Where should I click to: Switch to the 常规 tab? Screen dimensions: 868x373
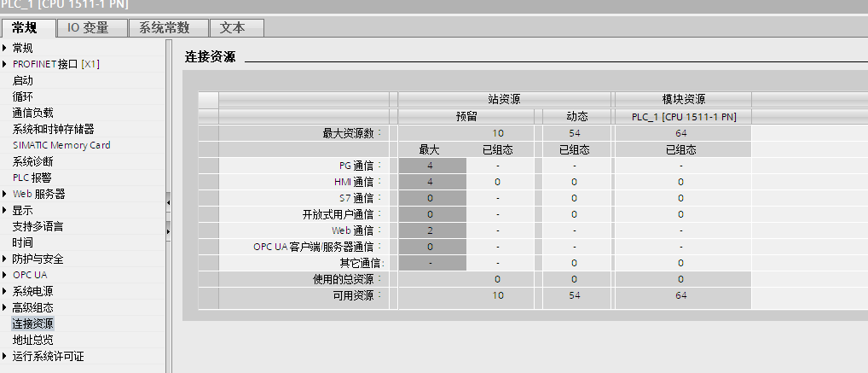(x=28, y=27)
